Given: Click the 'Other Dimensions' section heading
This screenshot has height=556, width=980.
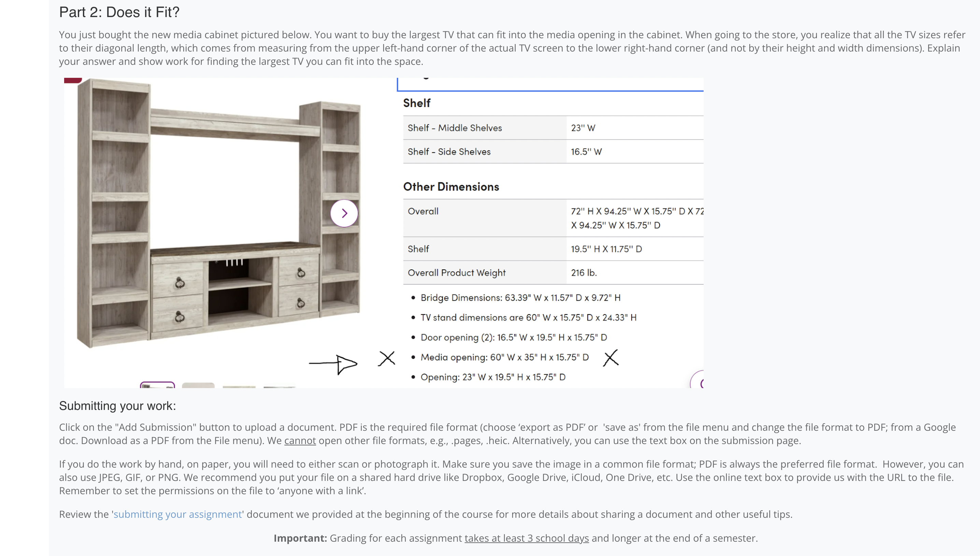Looking at the screenshot, I should coord(451,187).
